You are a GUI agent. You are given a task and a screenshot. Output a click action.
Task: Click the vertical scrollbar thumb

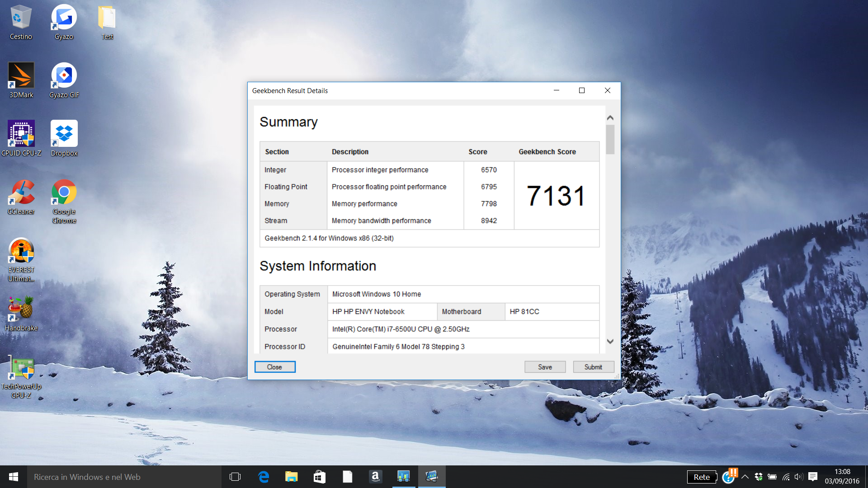[x=610, y=140]
